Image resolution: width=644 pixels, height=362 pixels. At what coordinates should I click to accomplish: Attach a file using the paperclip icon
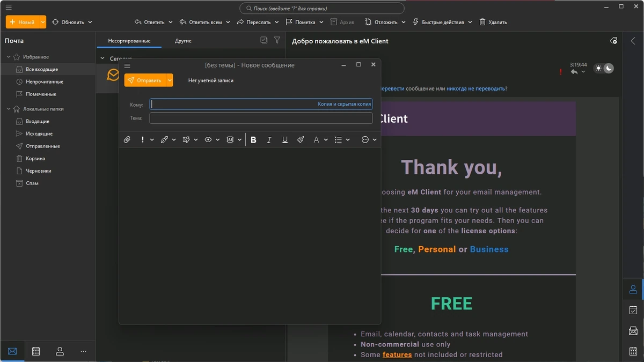[127, 139]
